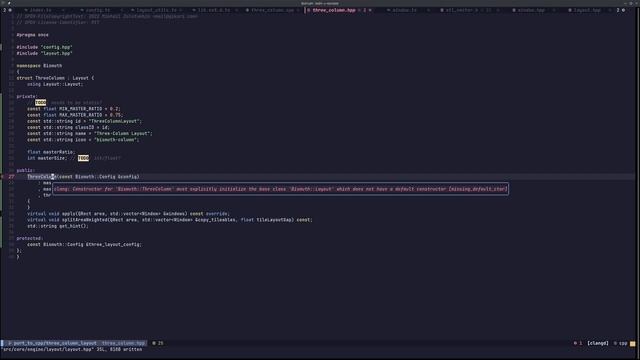The image size is (640, 360).
Task: Switch to the window.hpp buffer tab
Action: click(531, 10)
